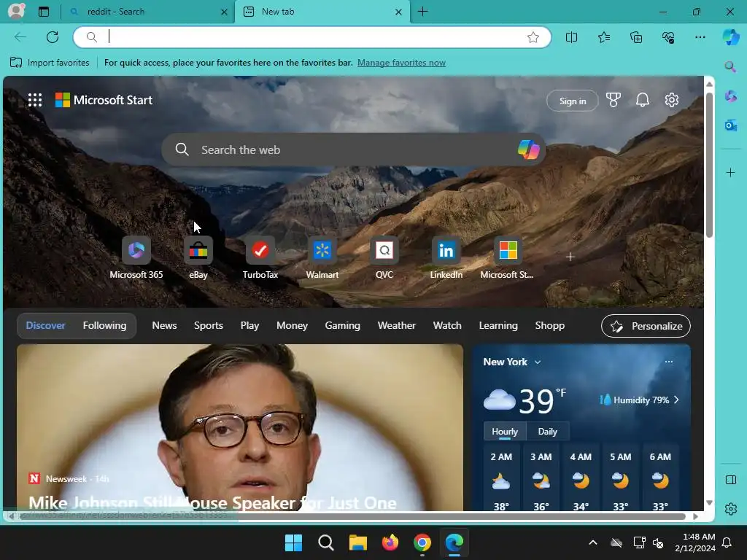The image size is (747, 560).
Task: Open Browser essentials heart icon
Action: 668,37
